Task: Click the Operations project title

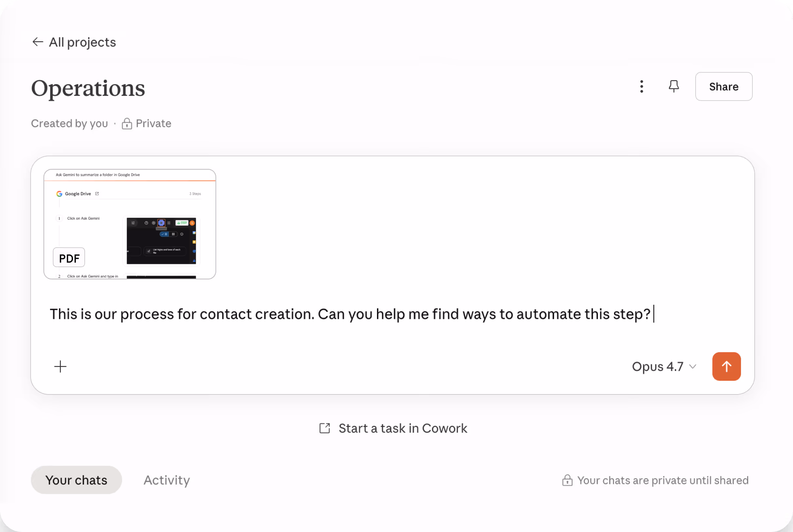Action: click(x=88, y=88)
